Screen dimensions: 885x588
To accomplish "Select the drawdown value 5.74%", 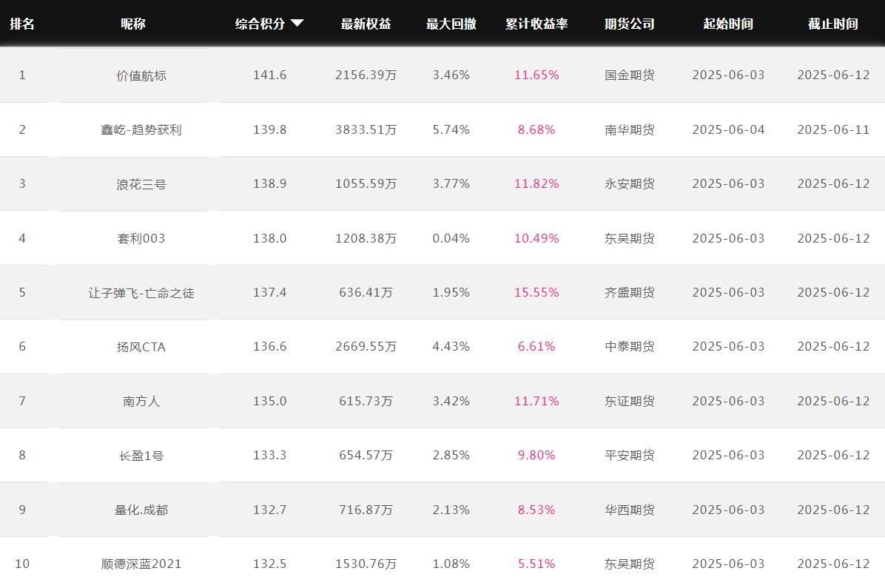I will [x=451, y=129].
